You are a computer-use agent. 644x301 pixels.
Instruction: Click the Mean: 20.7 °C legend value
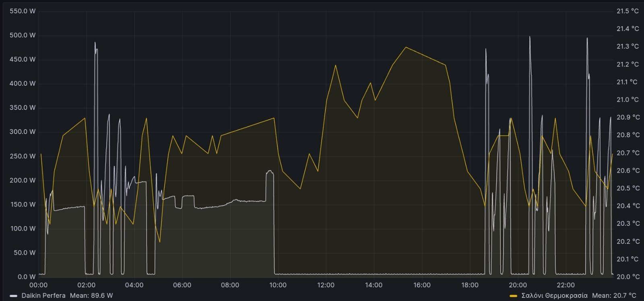tap(614, 295)
